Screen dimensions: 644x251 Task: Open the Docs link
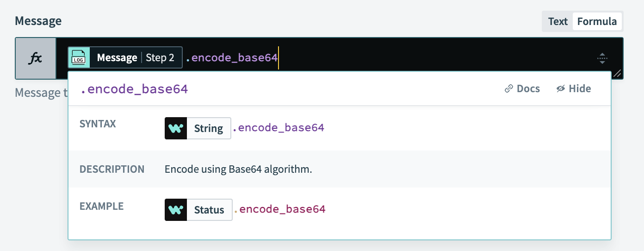pos(522,88)
